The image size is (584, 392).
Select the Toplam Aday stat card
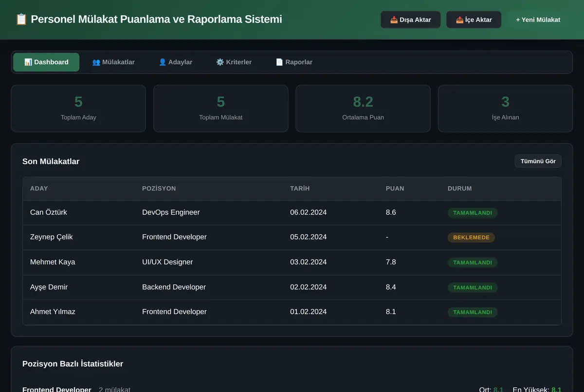pos(78,108)
